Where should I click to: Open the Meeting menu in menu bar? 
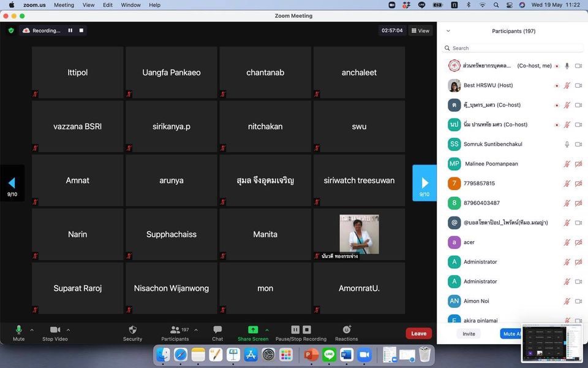64,5
